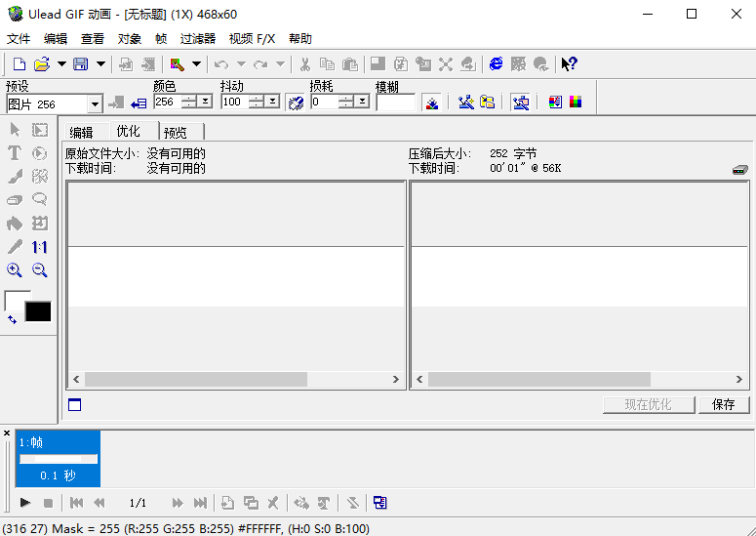
Task: Click the 保存 button
Action: 724,404
